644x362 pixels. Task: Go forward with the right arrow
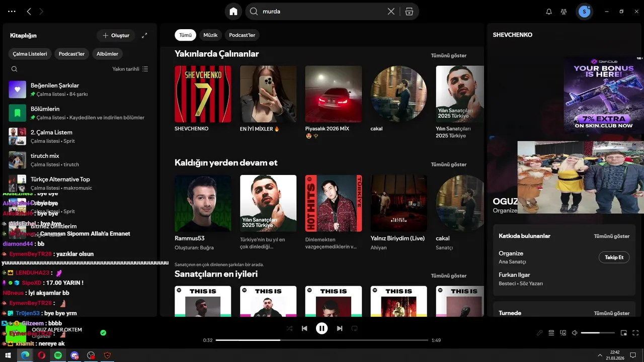pyautogui.click(x=41, y=11)
